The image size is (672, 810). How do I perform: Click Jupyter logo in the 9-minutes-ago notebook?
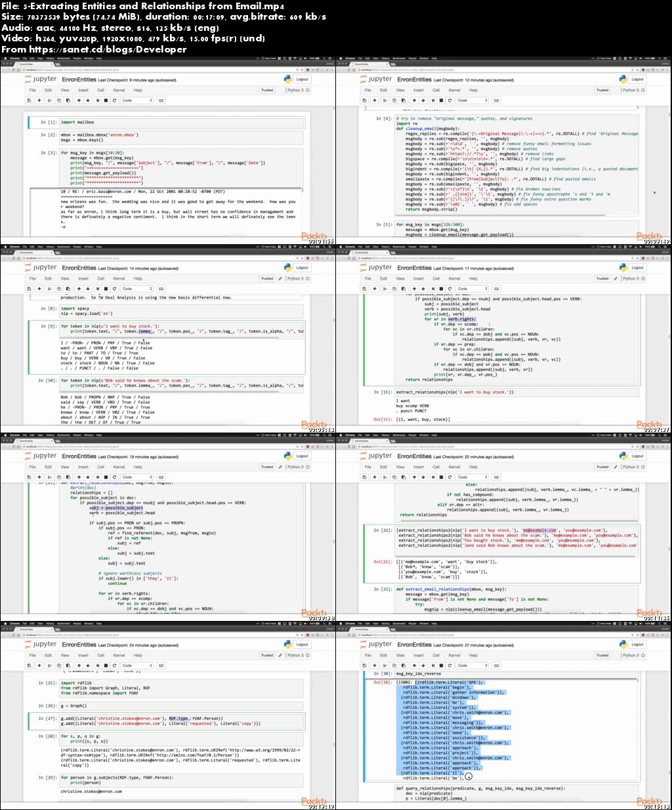pyautogui.click(x=41, y=79)
